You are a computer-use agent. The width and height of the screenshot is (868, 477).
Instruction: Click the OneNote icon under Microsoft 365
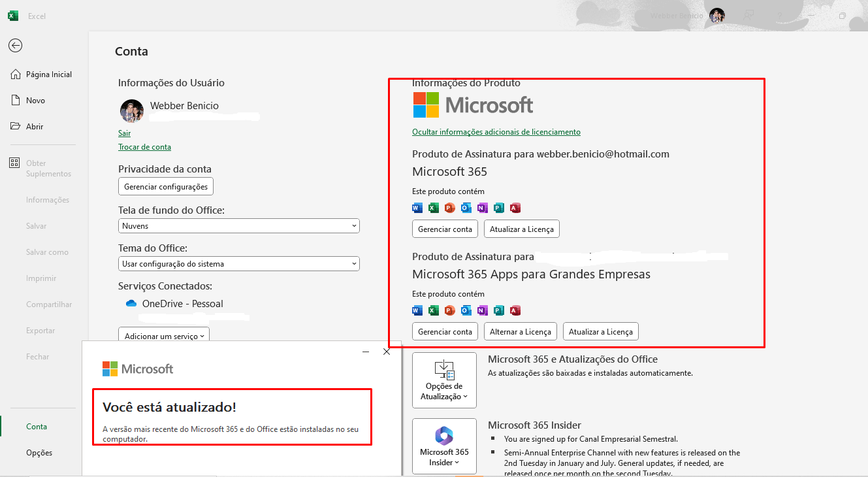coord(482,208)
